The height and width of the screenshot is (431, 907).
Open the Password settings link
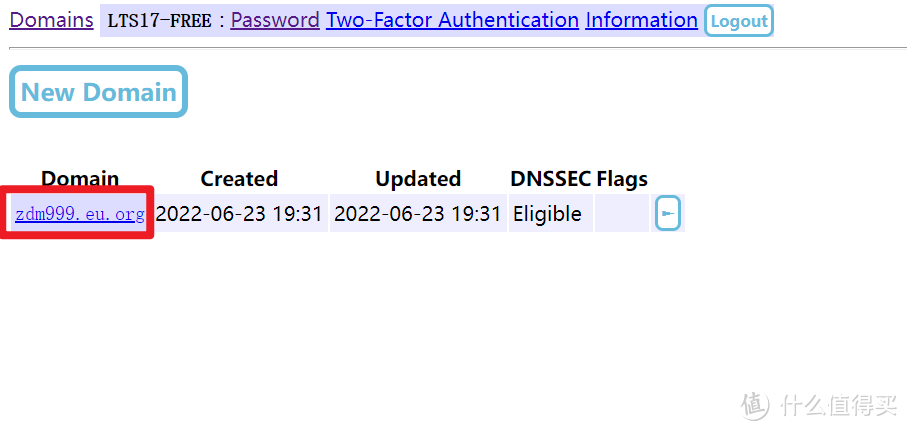click(x=275, y=20)
